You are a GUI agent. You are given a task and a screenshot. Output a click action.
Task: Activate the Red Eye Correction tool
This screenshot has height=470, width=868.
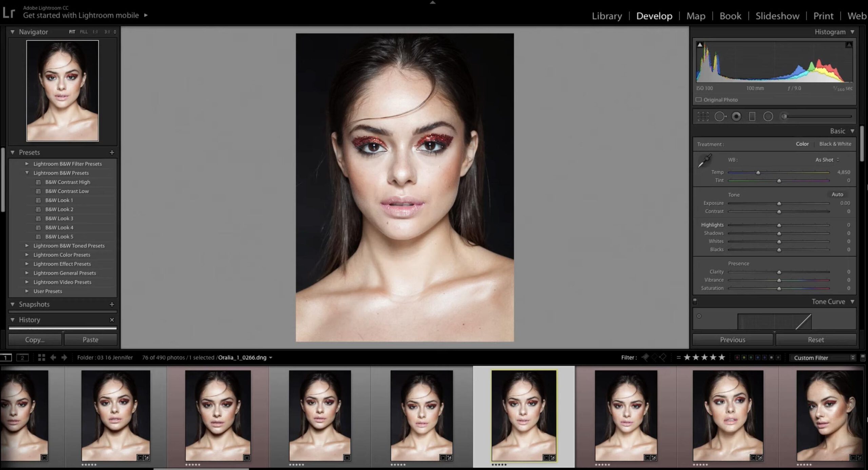tap(736, 117)
